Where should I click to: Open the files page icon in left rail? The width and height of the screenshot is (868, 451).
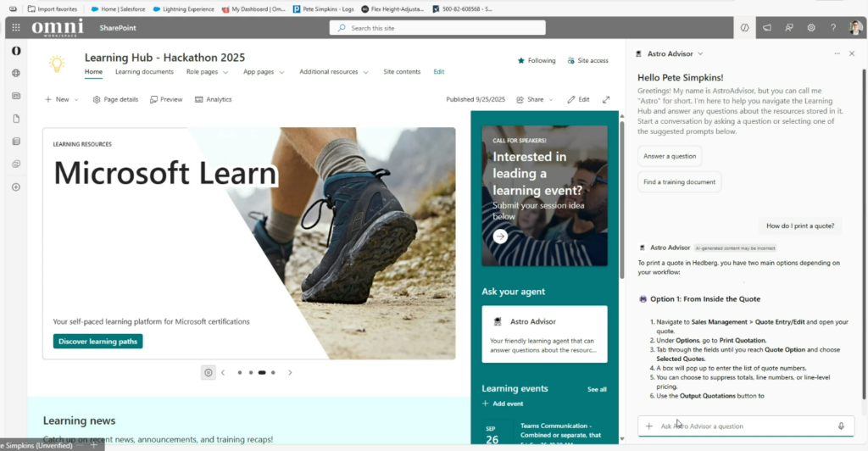16,119
